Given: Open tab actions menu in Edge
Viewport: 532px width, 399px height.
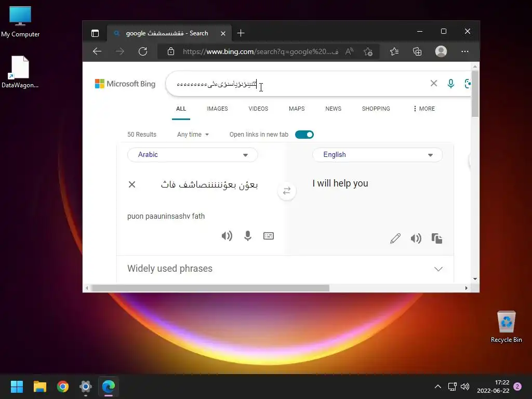Looking at the screenshot, I should [95, 33].
